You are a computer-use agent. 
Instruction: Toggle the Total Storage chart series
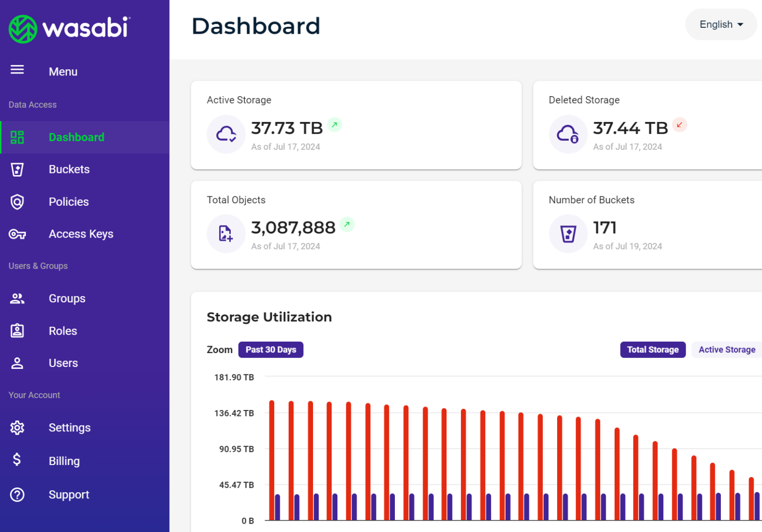(x=652, y=350)
